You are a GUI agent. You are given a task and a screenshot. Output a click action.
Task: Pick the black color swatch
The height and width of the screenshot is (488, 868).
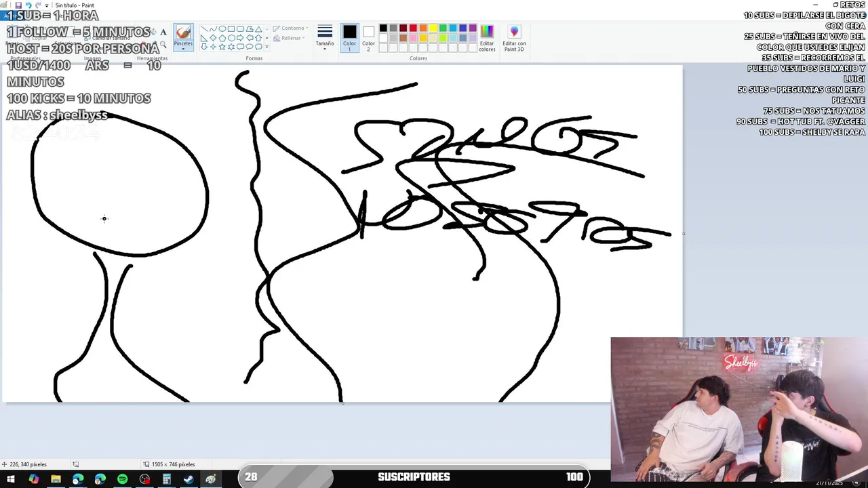coord(383,28)
